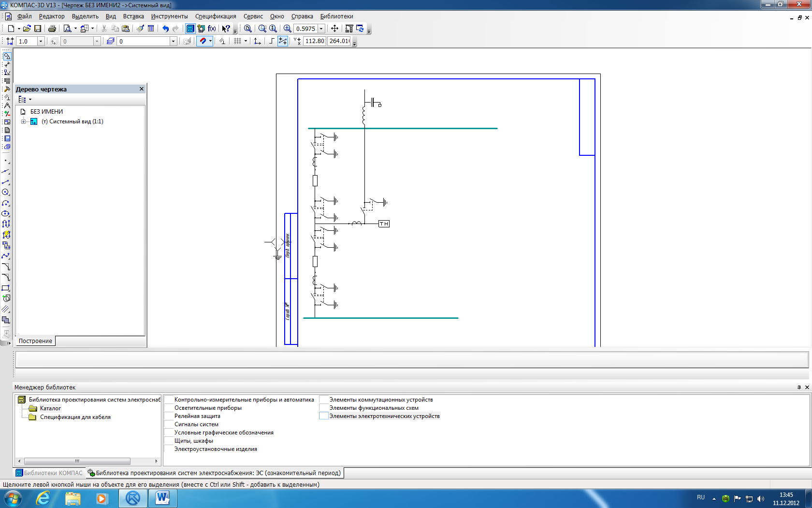
Task: Close the Дерево чертежа panel
Action: (142, 89)
